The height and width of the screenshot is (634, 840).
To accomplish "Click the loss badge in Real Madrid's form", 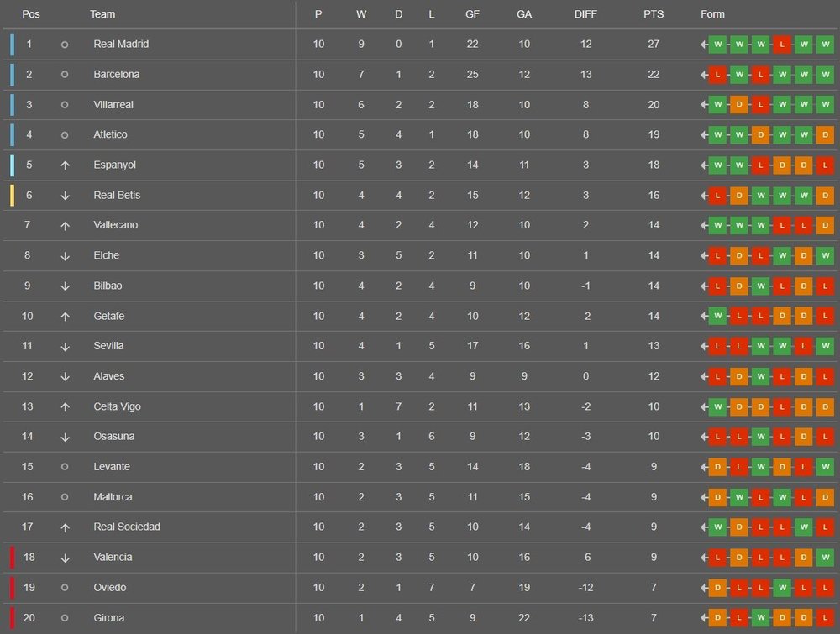I will 781,45.
